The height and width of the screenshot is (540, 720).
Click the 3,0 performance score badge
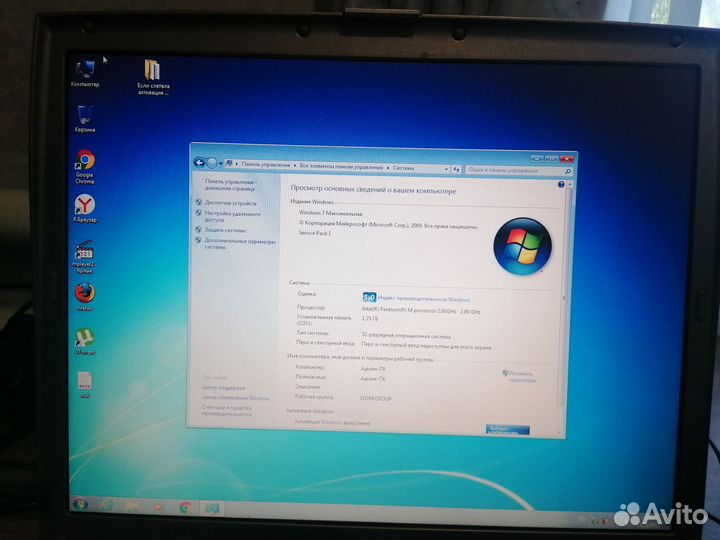click(x=369, y=298)
